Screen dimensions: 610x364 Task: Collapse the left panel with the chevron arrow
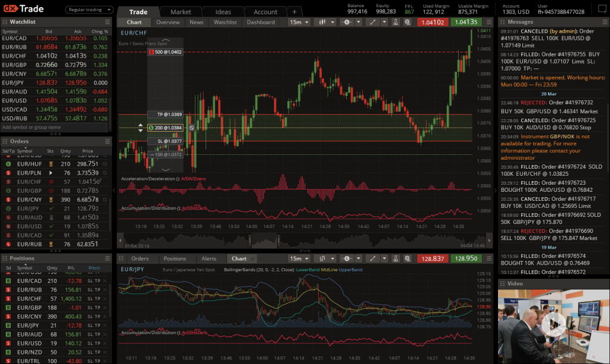click(113, 189)
